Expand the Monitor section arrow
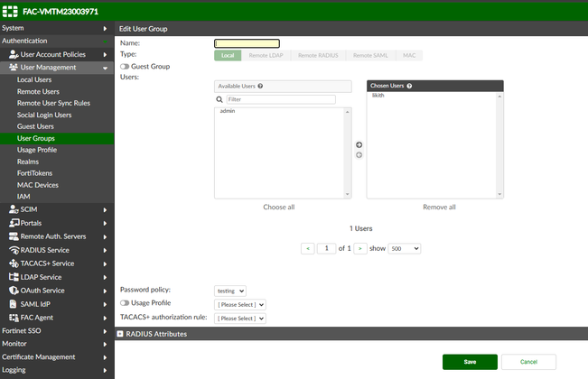This screenshot has width=588, height=379. (105, 344)
